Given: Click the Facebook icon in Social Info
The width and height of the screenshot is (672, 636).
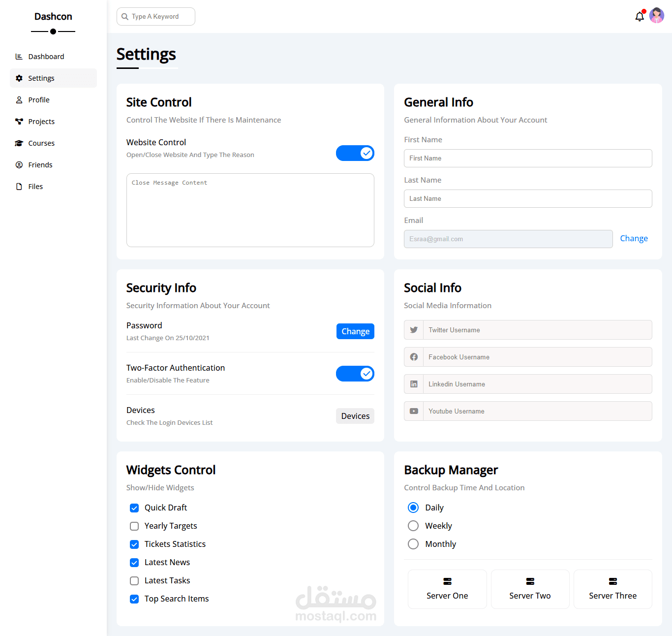Looking at the screenshot, I should tap(414, 357).
